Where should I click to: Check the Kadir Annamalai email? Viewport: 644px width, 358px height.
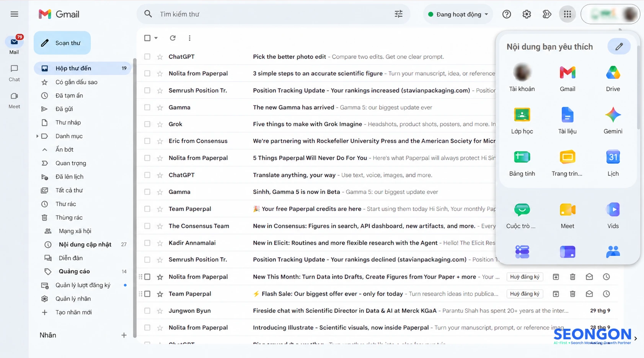(x=147, y=243)
